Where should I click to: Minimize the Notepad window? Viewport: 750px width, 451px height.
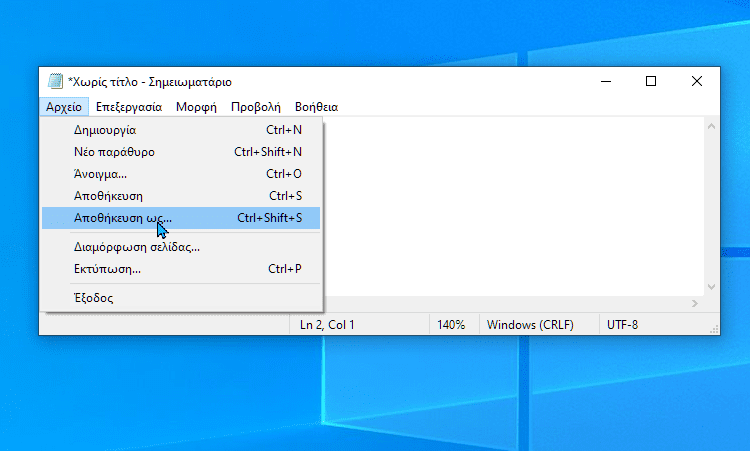click(606, 81)
